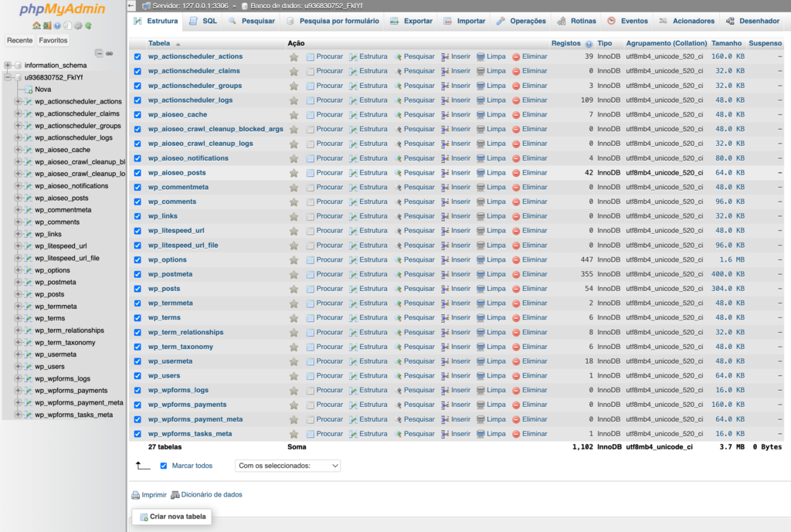This screenshot has height=532, width=791.
Task: Click Estrutura icon for wp_terms row
Action: point(353,317)
